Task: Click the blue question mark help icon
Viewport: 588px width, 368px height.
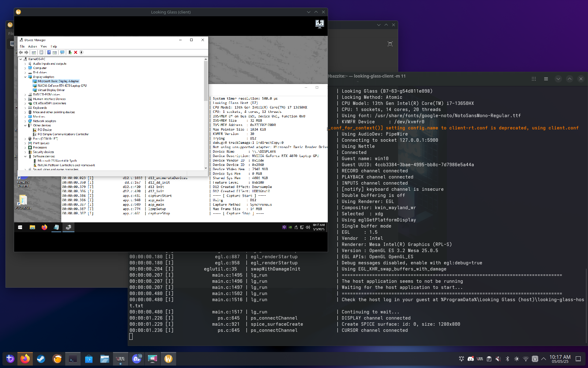Action: tap(49, 52)
